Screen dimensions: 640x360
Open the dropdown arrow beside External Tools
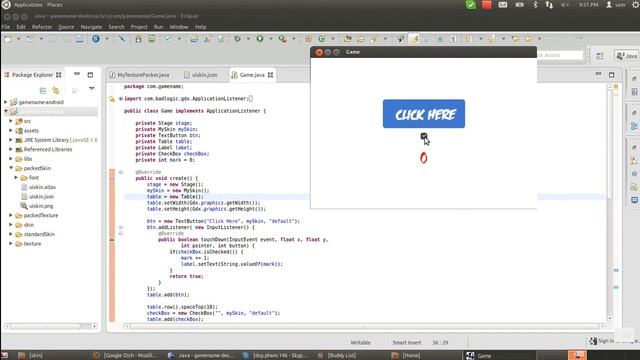(293, 39)
